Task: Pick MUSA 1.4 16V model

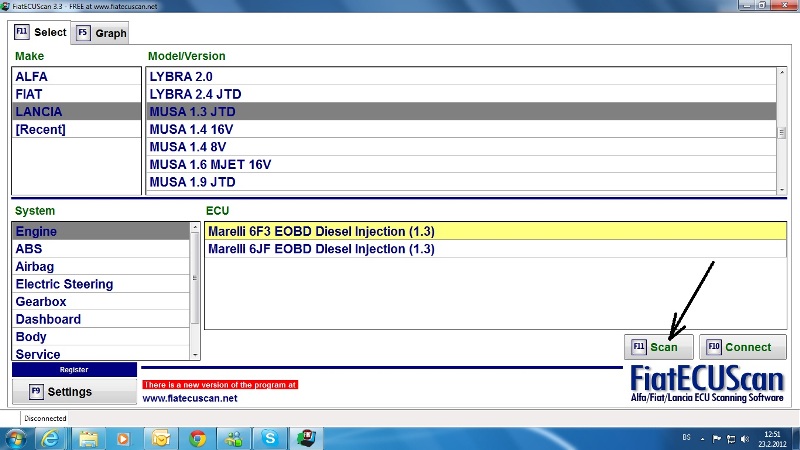Action: [x=461, y=129]
